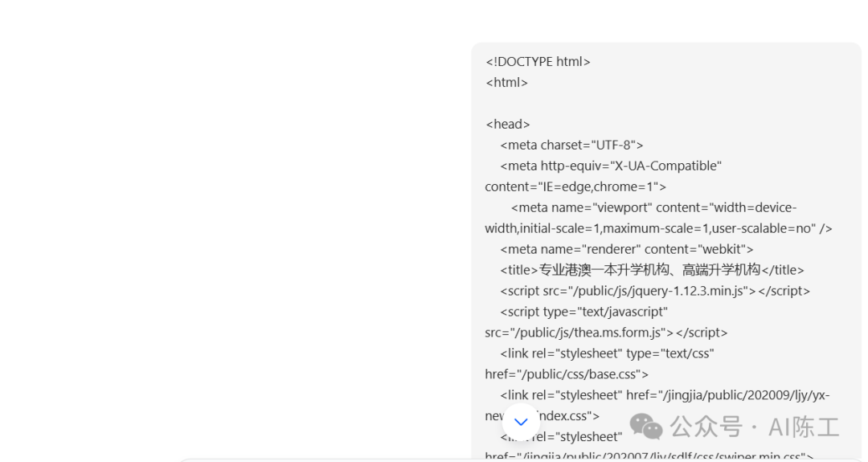
Task: Click the jquery-1.12.3.min.js script line
Action: tap(655, 292)
